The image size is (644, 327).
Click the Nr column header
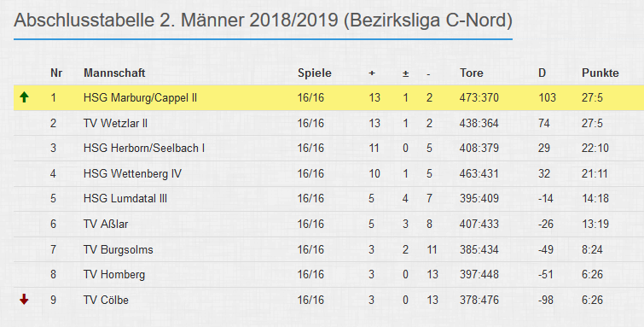tap(56, 73)
